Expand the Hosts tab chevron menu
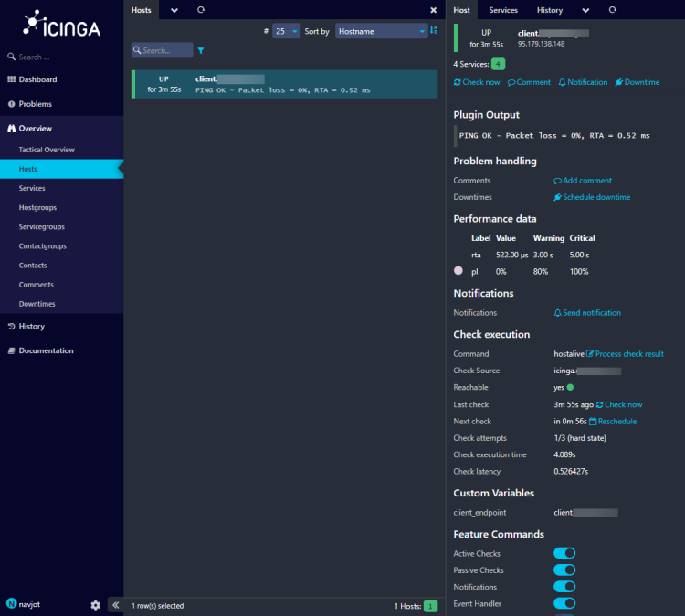The height and width of the screenshot is (616, 685). coord(174,10)
